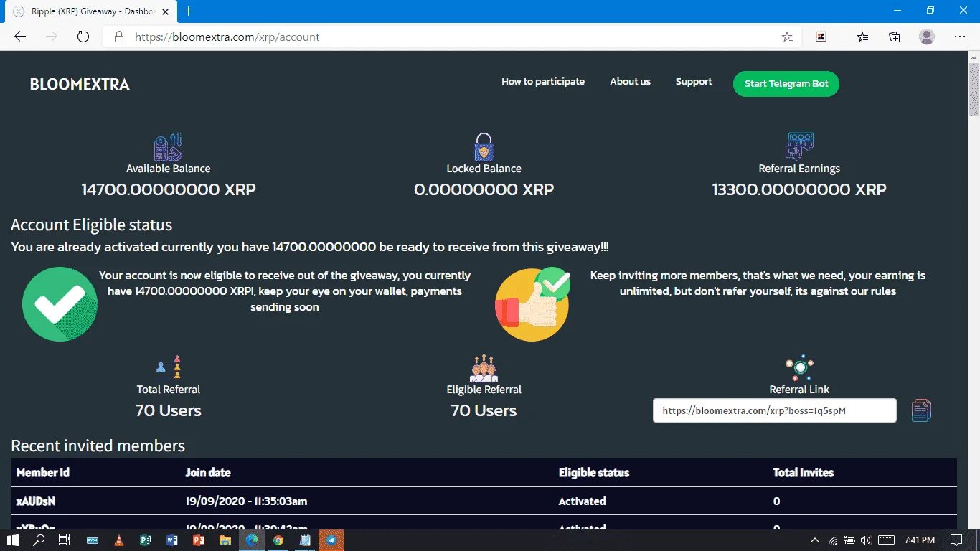980x551 pixels.
Task: Open the browser profile menu
Action: (927, 37)
